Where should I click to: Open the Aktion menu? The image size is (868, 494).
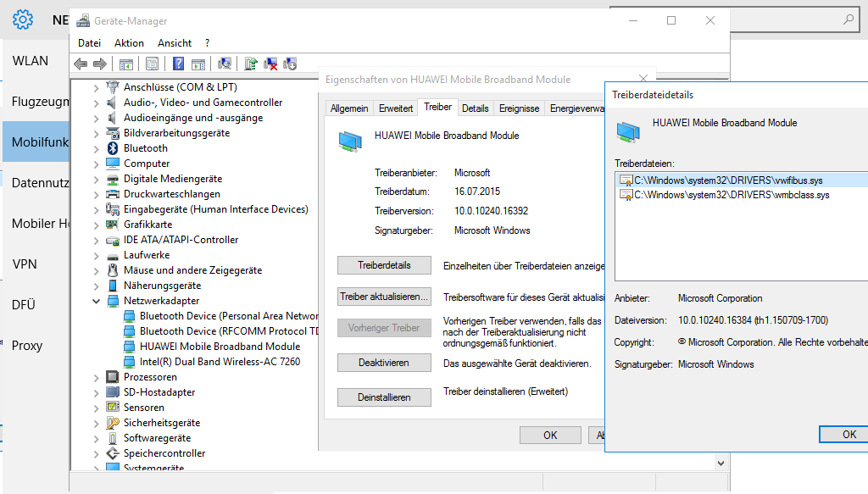[129, 43]
